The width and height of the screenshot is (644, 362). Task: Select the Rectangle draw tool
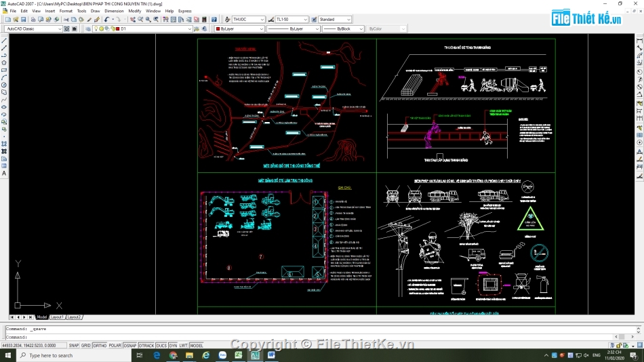pos(4,71)
